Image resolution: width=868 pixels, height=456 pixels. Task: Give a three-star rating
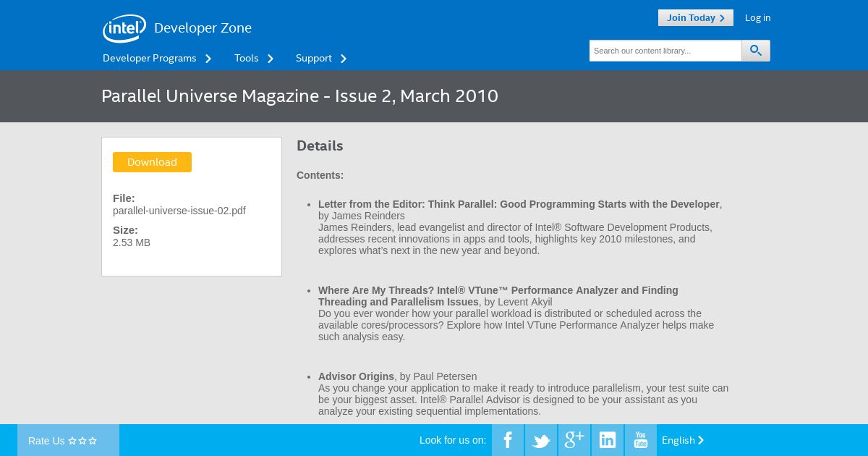(x=93, y=441)
